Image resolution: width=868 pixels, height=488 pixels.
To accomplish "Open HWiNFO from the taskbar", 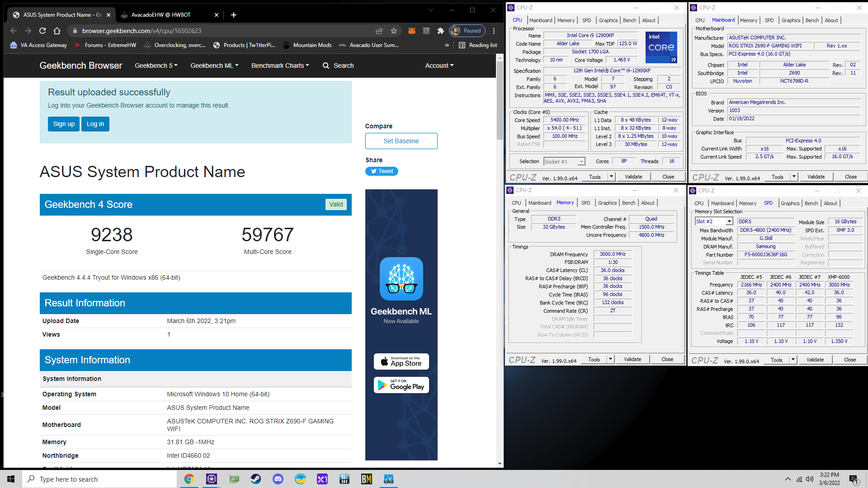I will coord(344,479).
